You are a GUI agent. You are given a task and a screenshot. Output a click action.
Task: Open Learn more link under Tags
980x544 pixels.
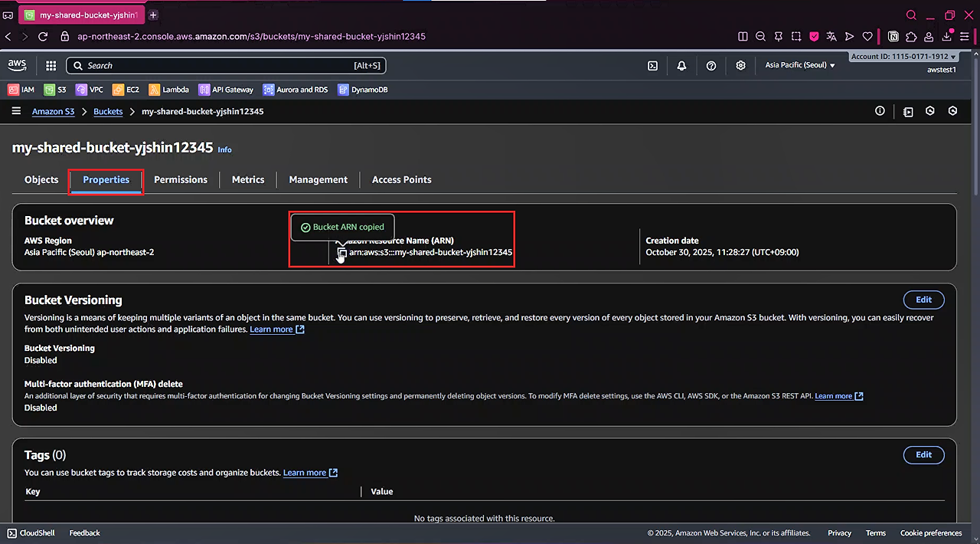pyautogui.click(x=310, y=473)
